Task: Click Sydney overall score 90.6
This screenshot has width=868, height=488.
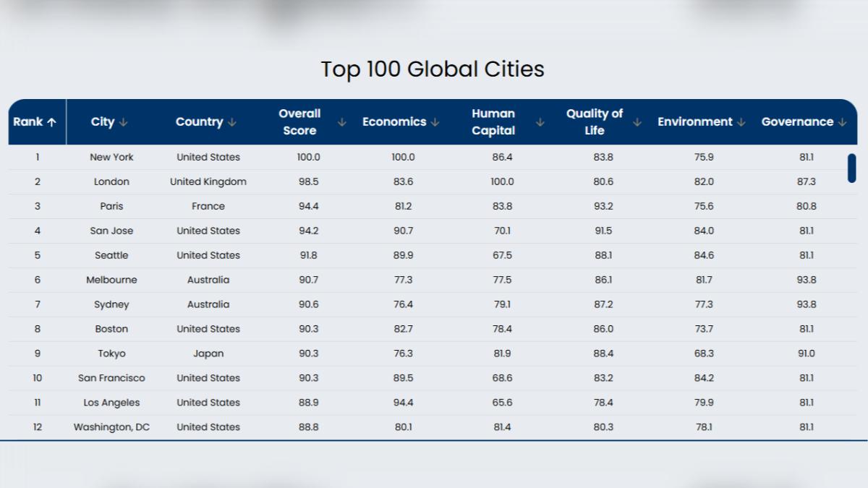Action: pyautogui.click(x=309, y=304)
